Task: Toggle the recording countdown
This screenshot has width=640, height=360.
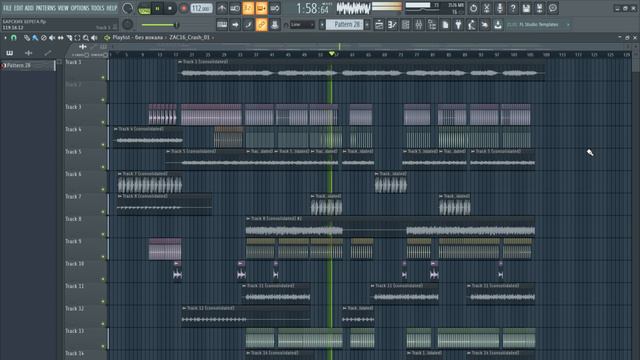Action: 248,8
